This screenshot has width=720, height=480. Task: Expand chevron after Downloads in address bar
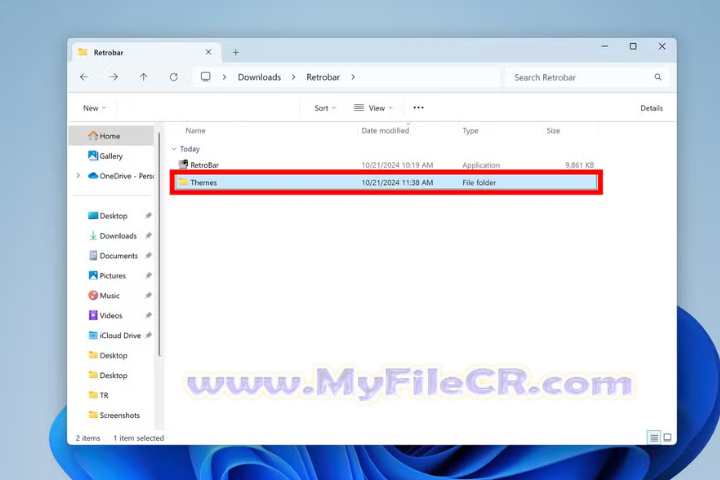(293, 77)
